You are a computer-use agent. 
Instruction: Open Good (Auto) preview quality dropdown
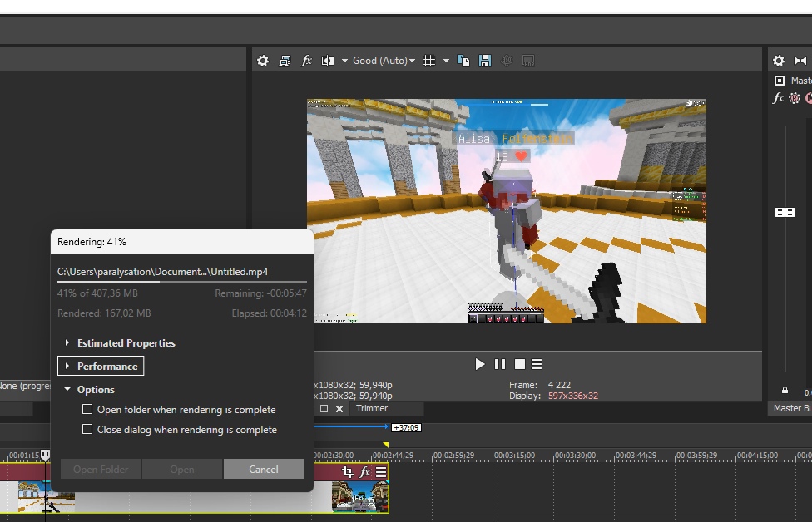(x=383, y=61)
